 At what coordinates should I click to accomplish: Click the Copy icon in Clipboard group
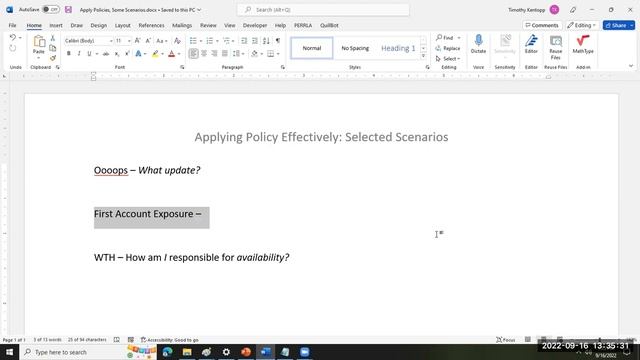tap(53, 48)
